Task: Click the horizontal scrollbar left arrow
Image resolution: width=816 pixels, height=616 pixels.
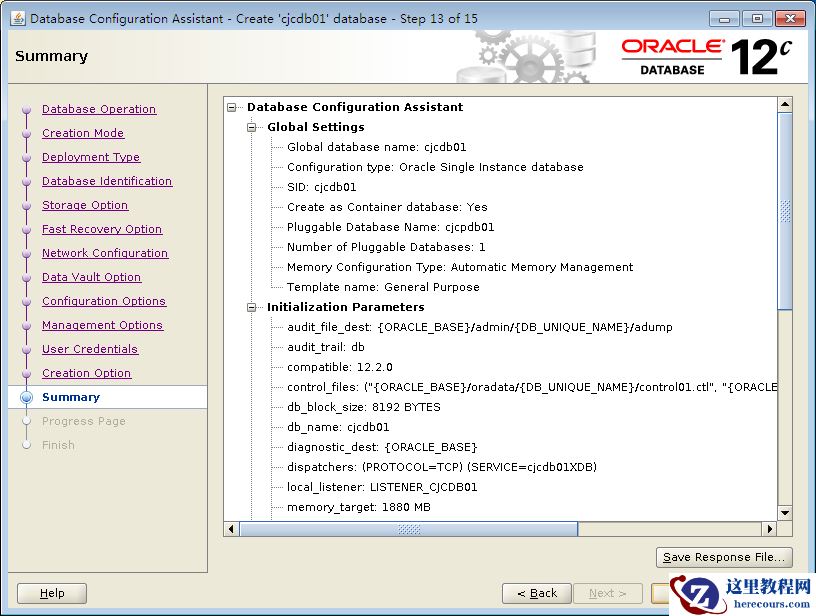Action: [x=232, y=529]
